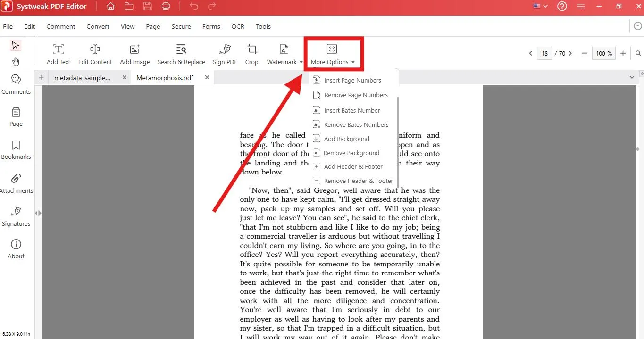Screen dimensions: 644x339
Task: Choose the Add Image tool
Action: point(134,54)
